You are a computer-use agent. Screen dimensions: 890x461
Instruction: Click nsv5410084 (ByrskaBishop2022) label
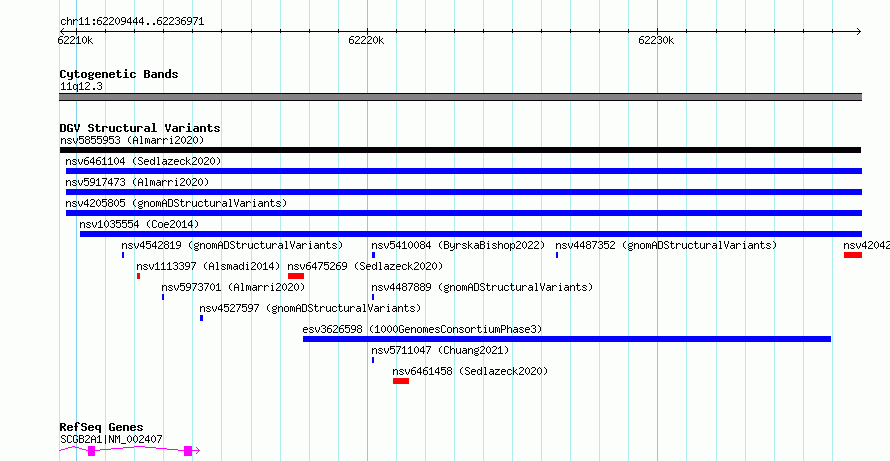tap(458, 245)
